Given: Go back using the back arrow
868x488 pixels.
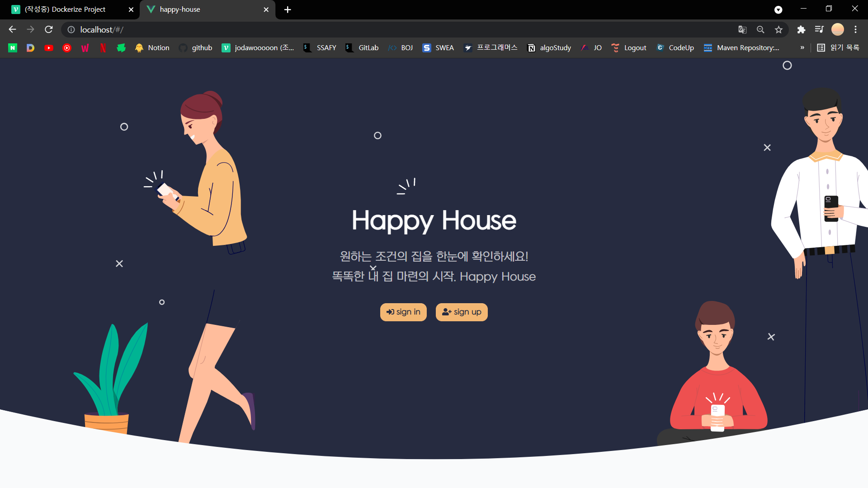Looking at the screenshot, I should [x=12, y=29].
